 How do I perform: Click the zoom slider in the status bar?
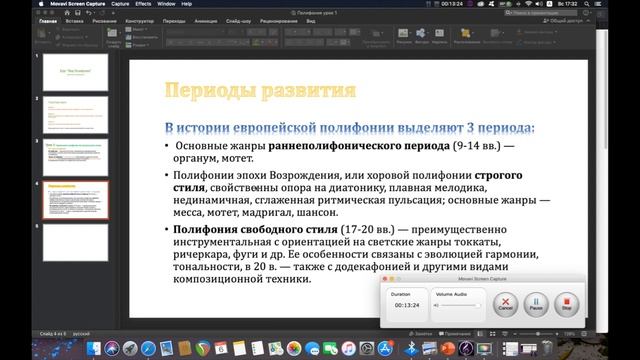pos(536,334)
